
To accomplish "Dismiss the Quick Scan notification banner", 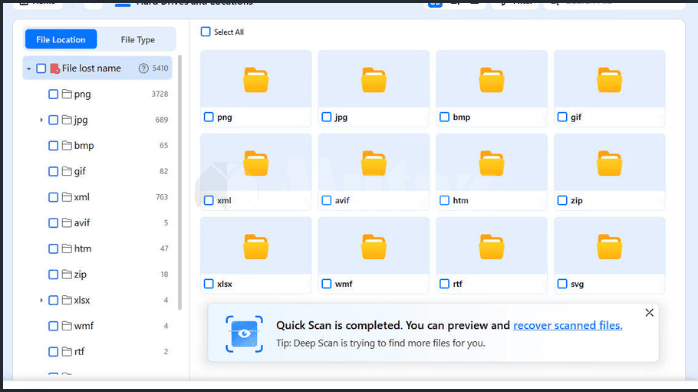I will (x=649, y=313).
